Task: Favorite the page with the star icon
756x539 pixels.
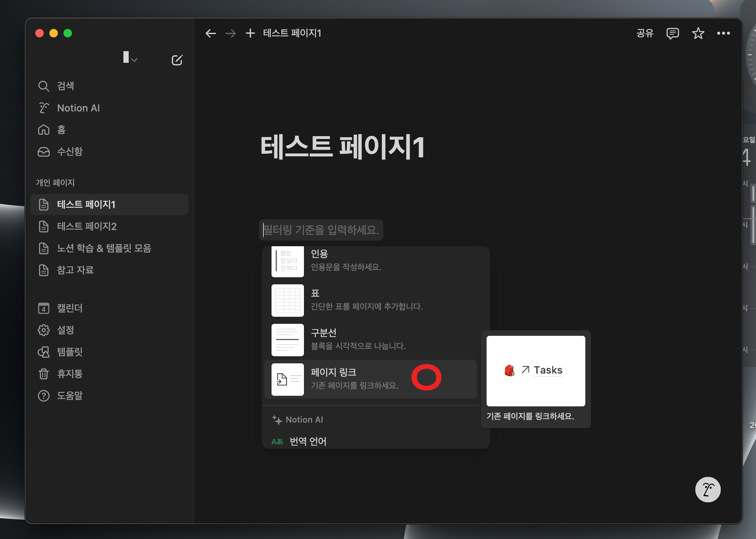Action: 698,34
